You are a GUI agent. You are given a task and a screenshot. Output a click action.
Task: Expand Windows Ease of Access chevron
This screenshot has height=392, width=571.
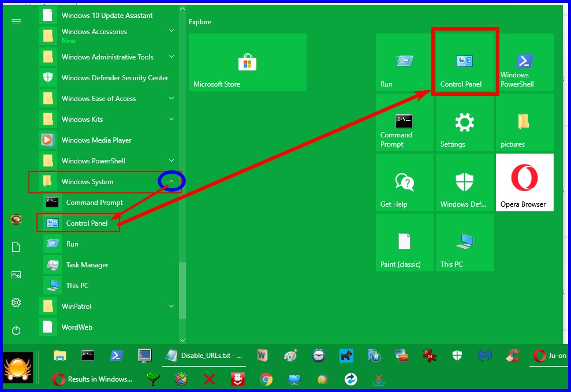point(171,98)
